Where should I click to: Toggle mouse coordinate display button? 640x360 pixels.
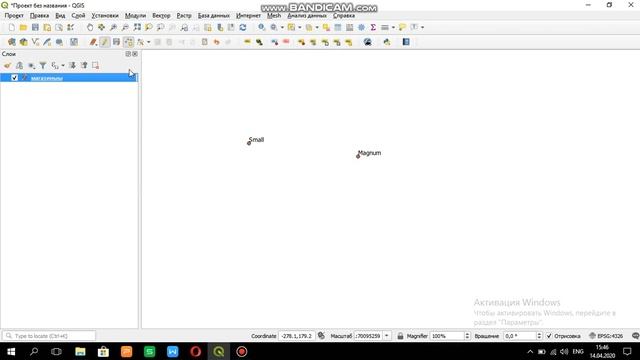(x=322, y=336)
